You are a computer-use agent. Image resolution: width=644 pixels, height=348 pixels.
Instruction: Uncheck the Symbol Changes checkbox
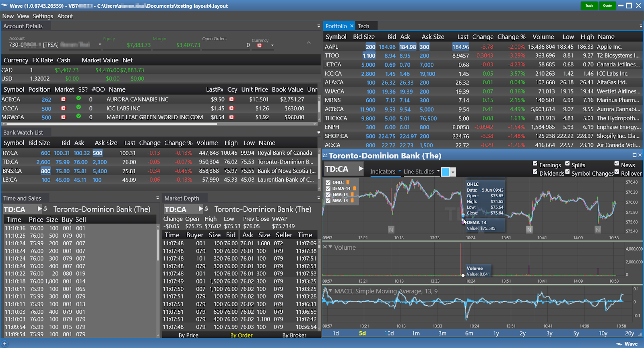[568, 172]
